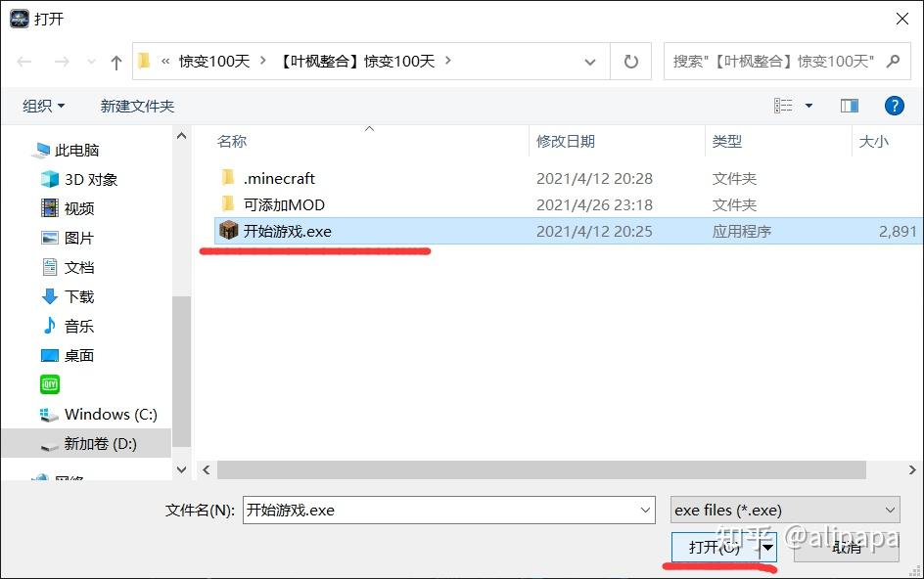Expand the chevron after 【叶枫整合】惊变100天

point(448,60)
